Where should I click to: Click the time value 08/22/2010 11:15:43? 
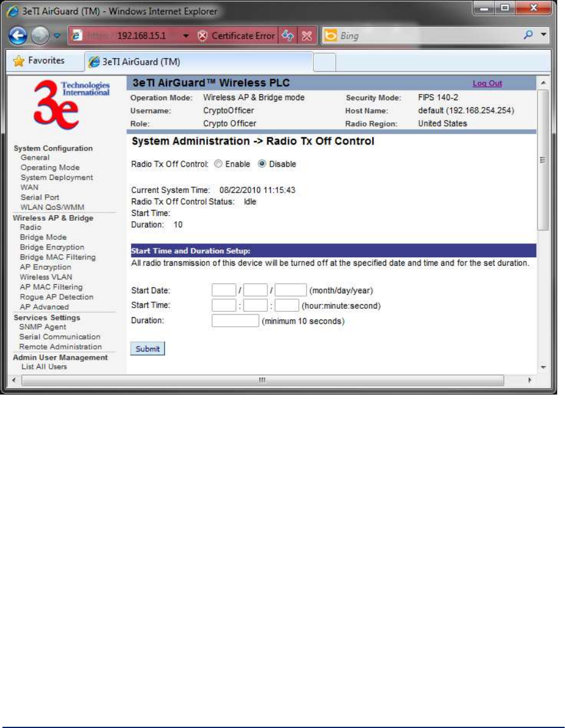258,190
